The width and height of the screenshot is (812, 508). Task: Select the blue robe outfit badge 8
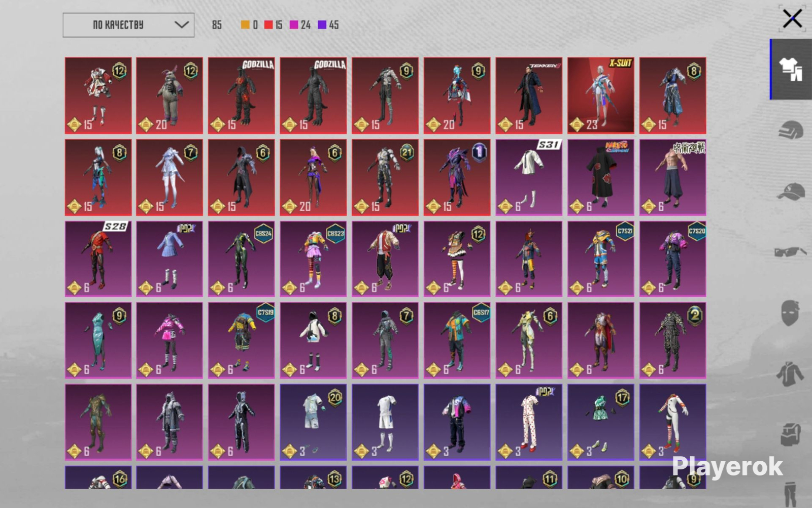click(672, 96)
